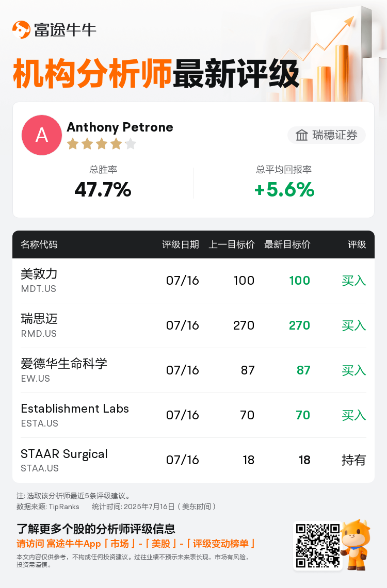Click the bank icon beside 瑞穗证券

[301, 135]
